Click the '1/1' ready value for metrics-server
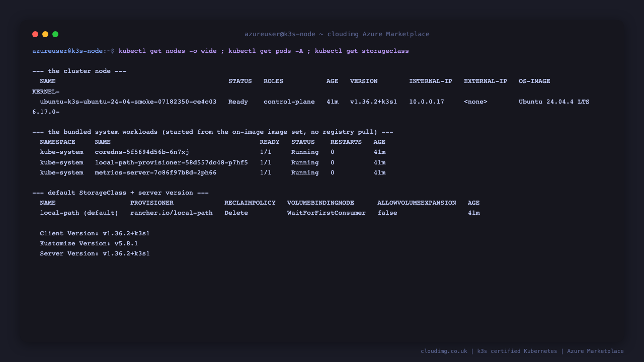Viewport: 644px width, 362px height. (x=266, y=173)
